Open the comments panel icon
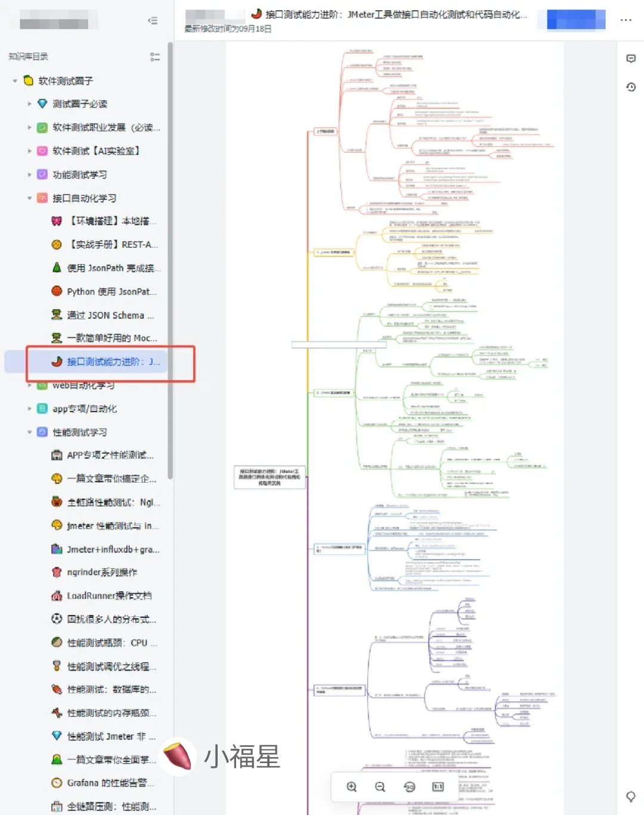Image resolution: width=644 pixels, height=815 pixels. 631,58
